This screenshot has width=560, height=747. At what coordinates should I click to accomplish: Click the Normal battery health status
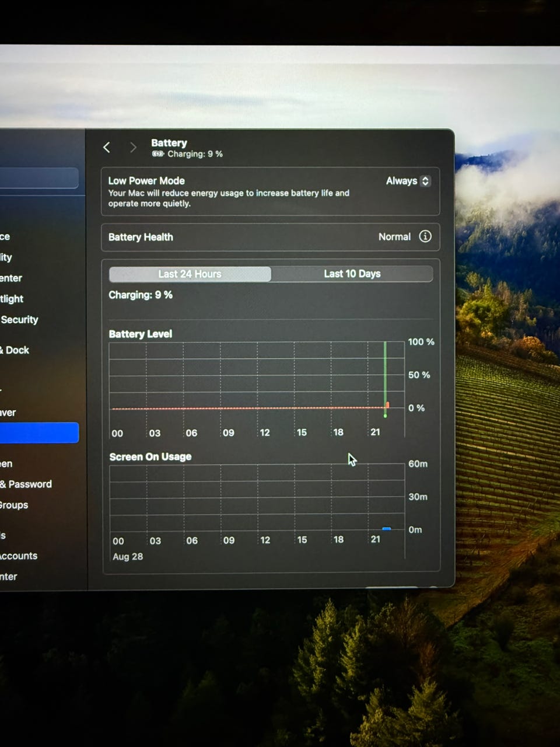point(394,237)
